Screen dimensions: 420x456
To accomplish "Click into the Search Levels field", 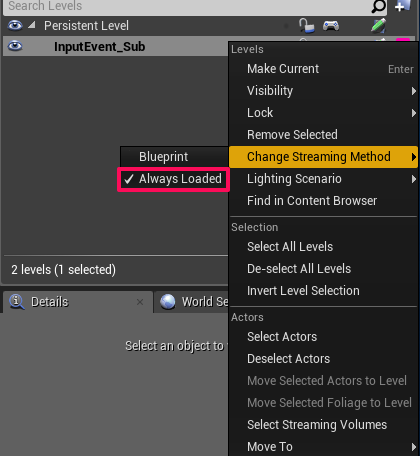I will pos(187,6).
